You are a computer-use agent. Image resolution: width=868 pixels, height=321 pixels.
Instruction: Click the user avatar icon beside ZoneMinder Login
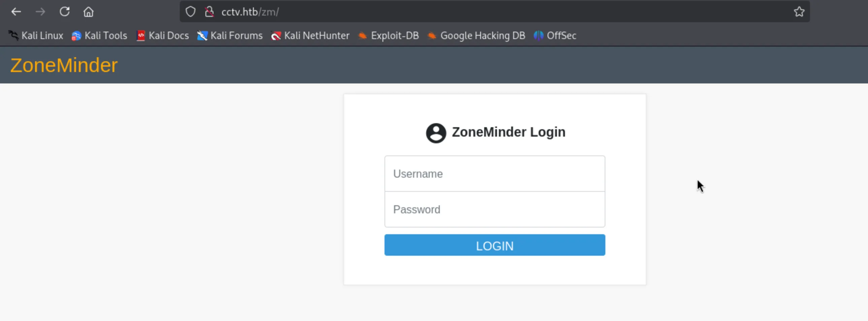(436, 133)
